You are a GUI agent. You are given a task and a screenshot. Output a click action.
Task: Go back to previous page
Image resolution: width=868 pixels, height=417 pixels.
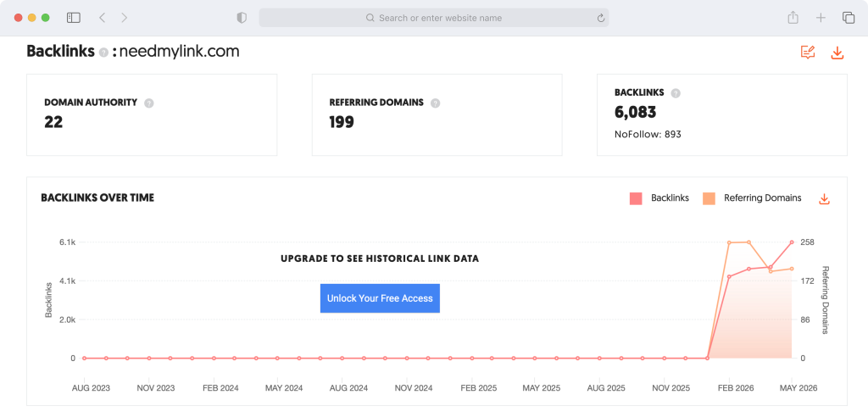102,18
